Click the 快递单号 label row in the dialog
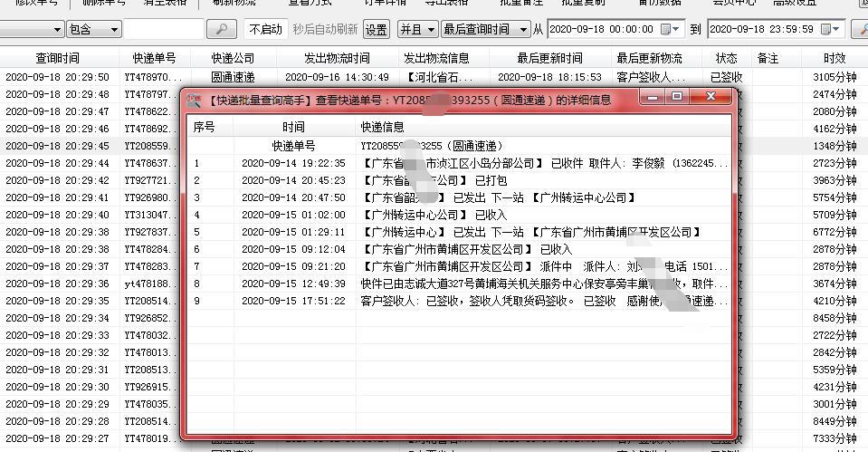 pos(459,146)
